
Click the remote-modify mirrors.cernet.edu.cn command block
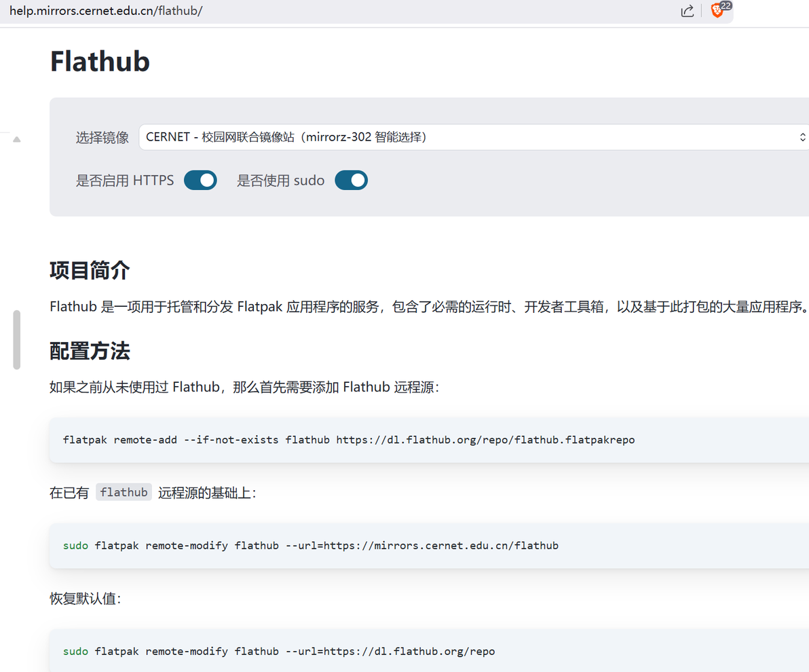429,546
